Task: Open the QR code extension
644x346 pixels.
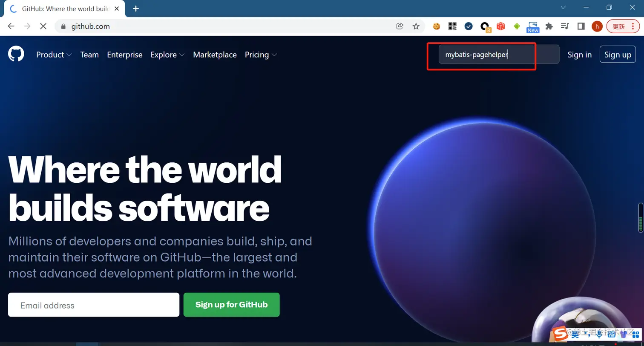Action: (x=452, y=26)
